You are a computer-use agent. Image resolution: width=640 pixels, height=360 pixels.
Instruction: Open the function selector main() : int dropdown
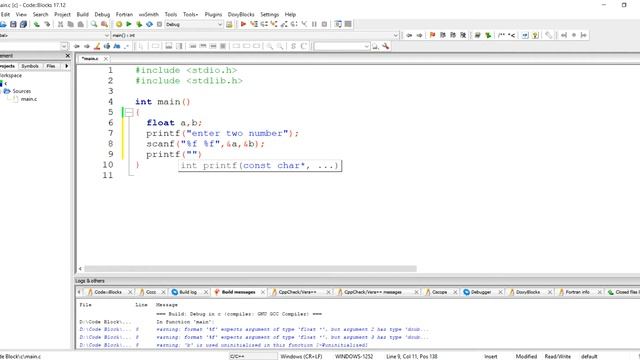(395, 36)
